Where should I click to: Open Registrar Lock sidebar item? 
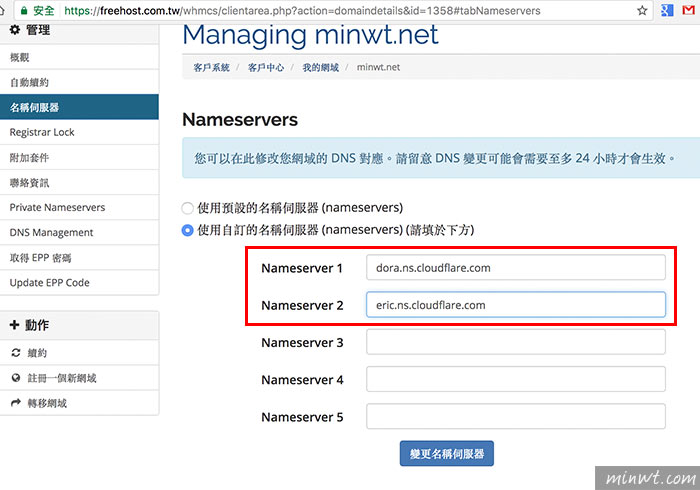pyautogui.click(x=79, y=132)
